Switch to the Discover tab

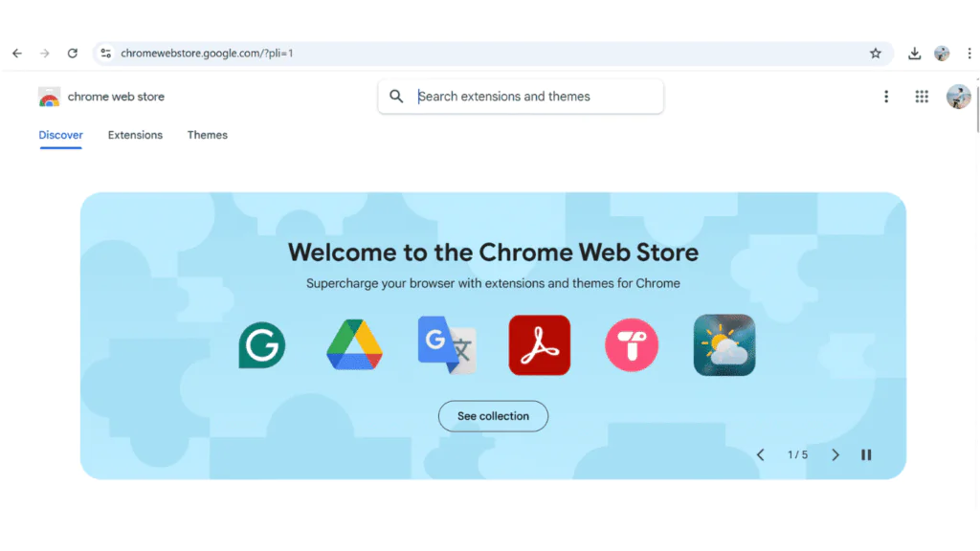60,135
